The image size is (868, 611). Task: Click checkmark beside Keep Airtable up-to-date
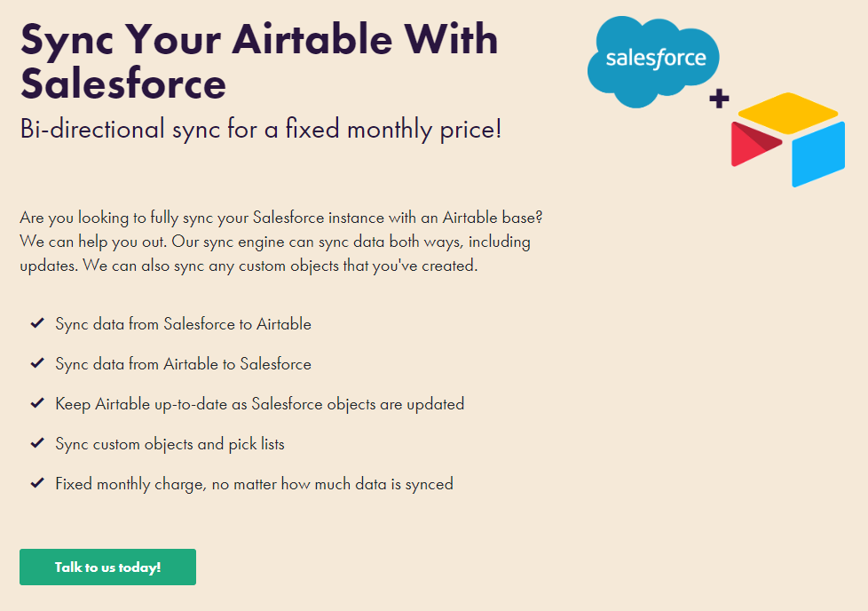point(37,403)
